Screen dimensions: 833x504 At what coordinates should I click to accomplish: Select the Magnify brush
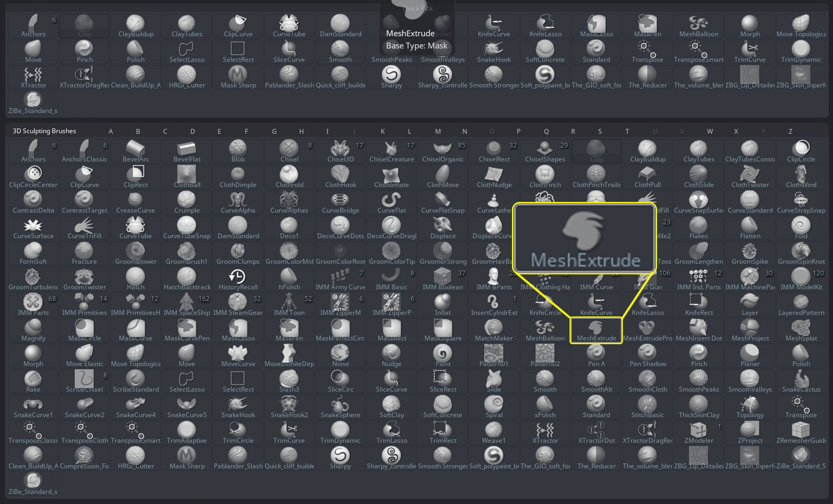pyautogui.click(x=33, y=331)
